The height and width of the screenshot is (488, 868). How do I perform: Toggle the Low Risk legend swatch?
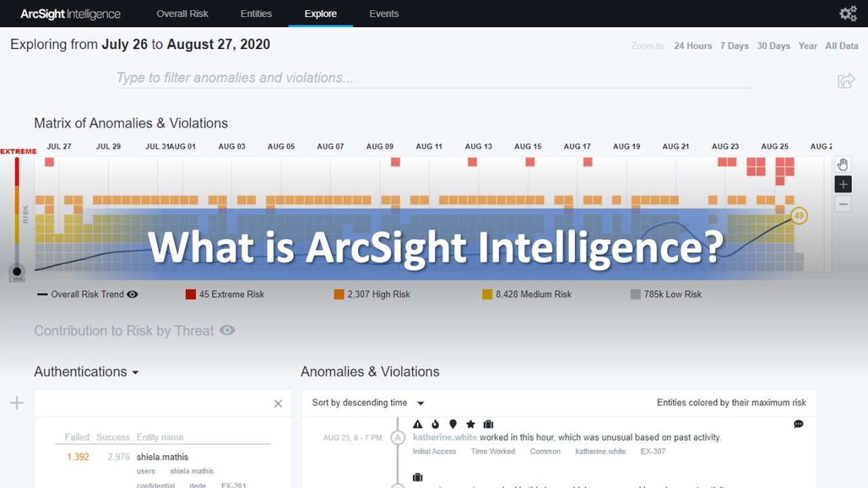tap(635, 294)
